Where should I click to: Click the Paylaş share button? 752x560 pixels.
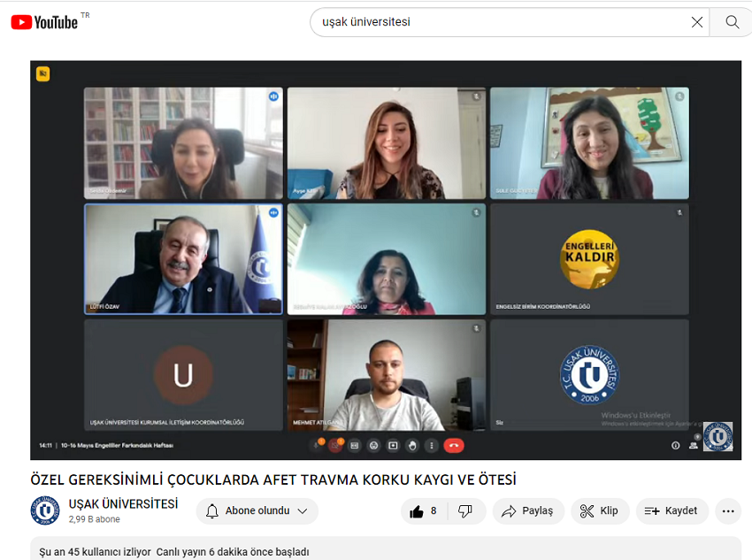coord(528,511)
